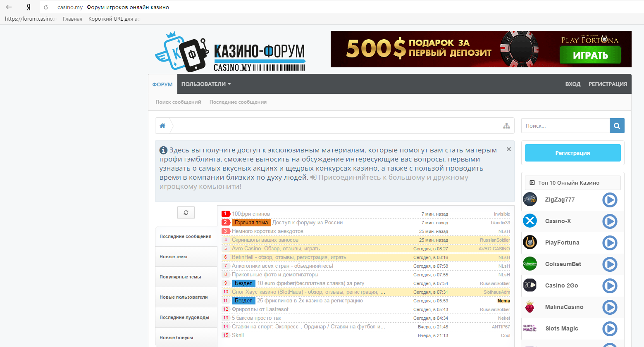Click РЕГИСТРАЦИЯ in the navigation bar
This screenshot has width=644, height=347.
click(x=608, y=84)
